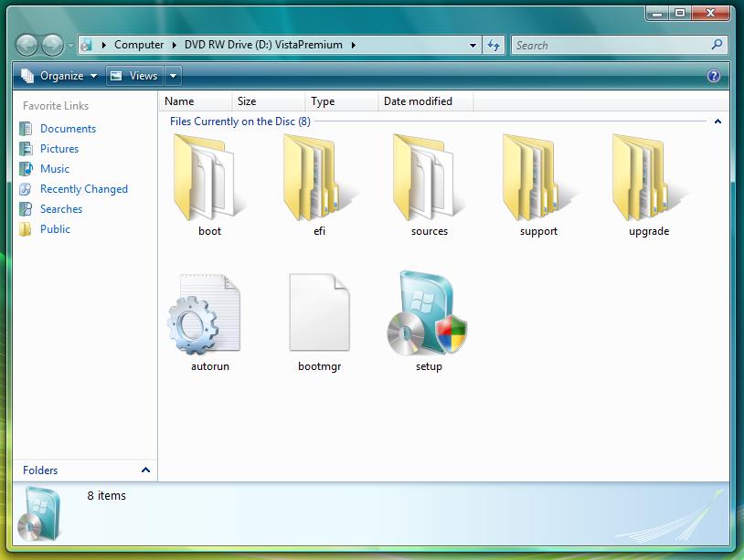Image resolution: width=744 pixels, height=560 pixels.
Task: Click the search magnifier icon
Action: 717,45
